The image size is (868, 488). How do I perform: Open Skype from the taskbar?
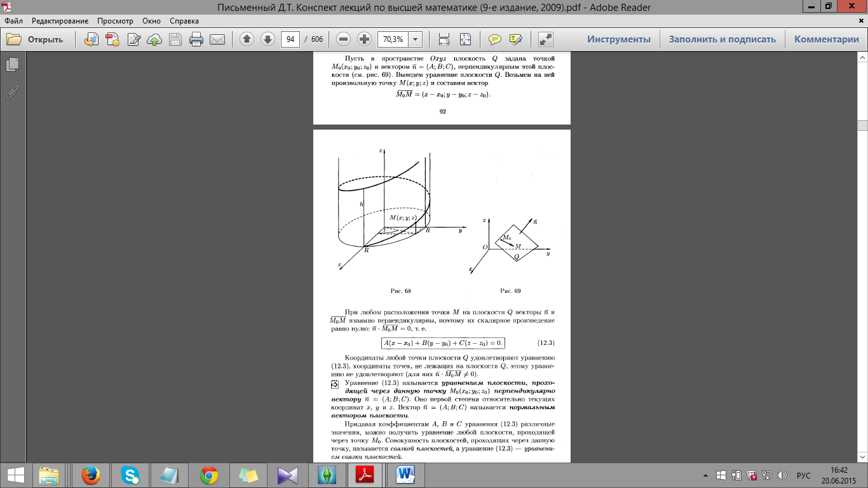coord(130,475)
